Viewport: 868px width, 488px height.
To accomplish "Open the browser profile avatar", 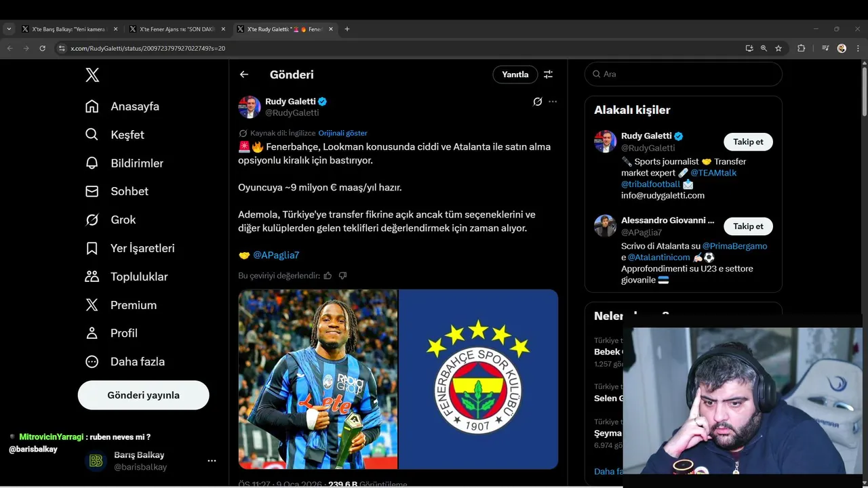I will click(x=842, y=48).
